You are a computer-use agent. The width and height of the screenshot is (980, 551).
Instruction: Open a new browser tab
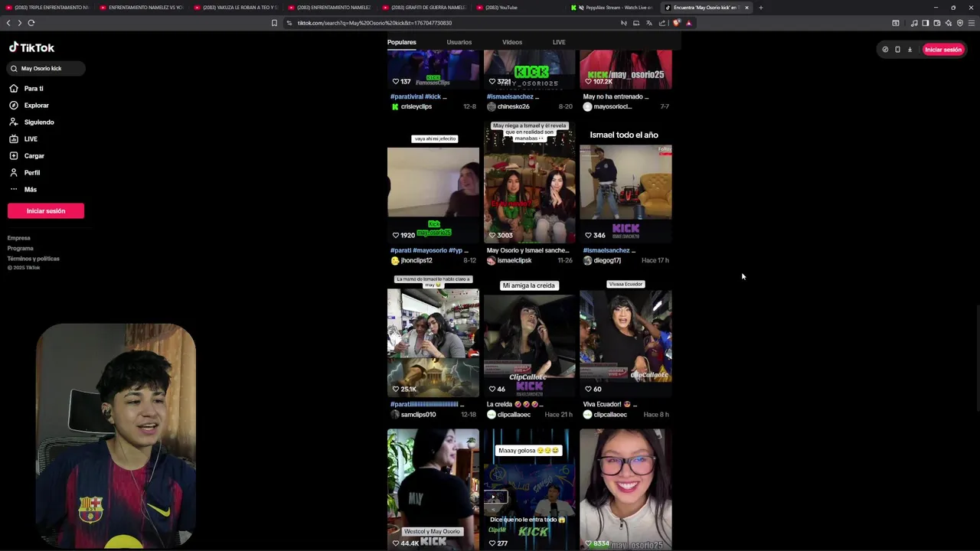[x=760, y=8]
